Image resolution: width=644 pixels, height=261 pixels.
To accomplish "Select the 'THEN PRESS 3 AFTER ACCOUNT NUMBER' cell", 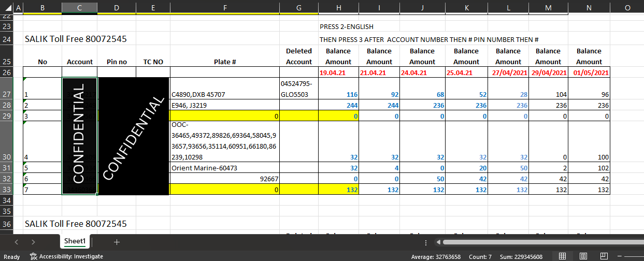I will 430,39.
